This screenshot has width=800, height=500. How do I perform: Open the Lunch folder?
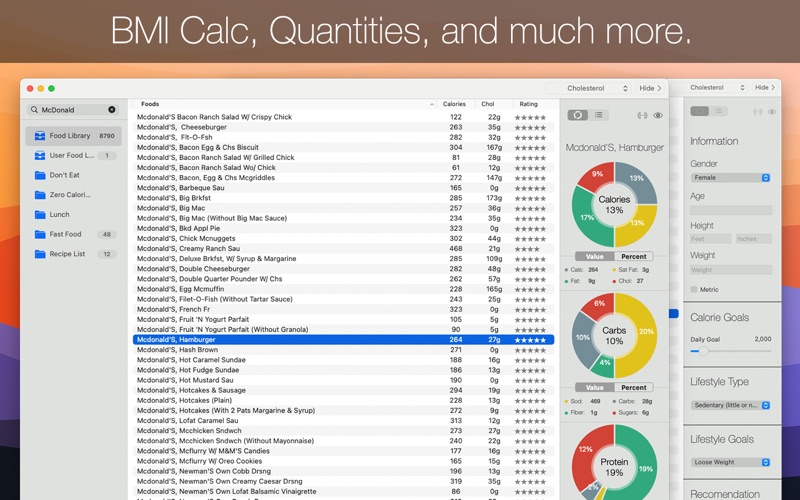(73, 215)
